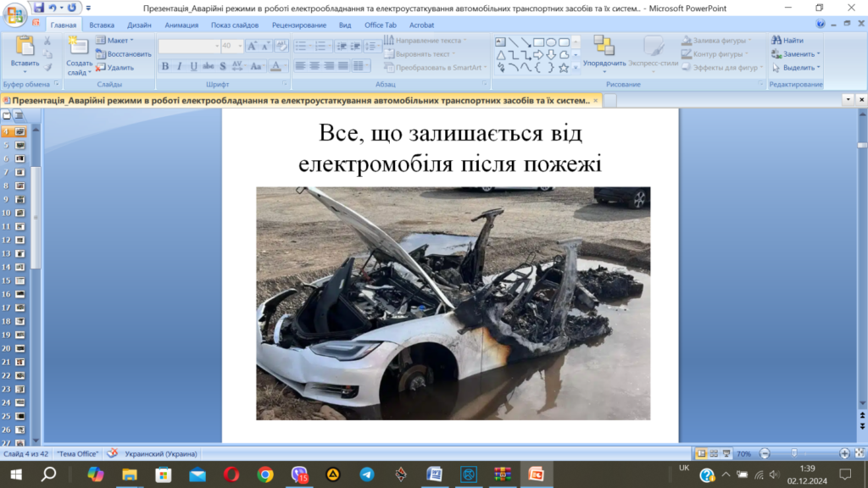Screen dimensions: 868x488
Task: Open the font name combo box
Action: click(x=189, y=47)
